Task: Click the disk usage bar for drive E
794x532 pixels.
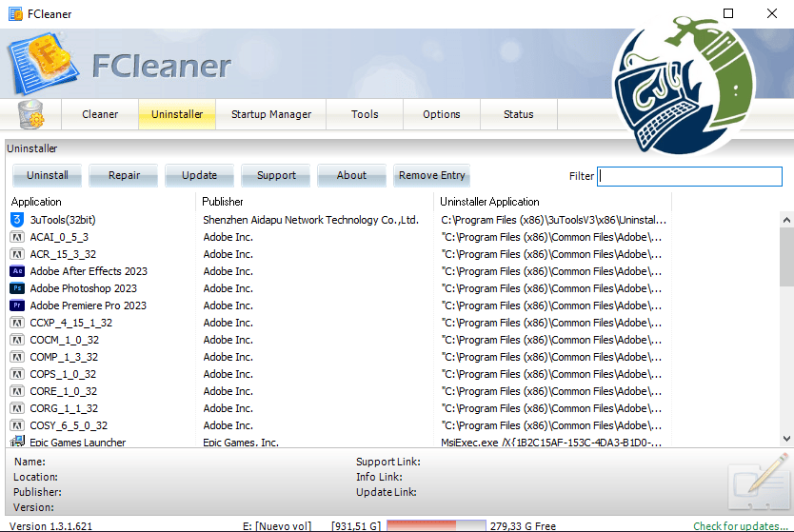Action: coord(436,525)
